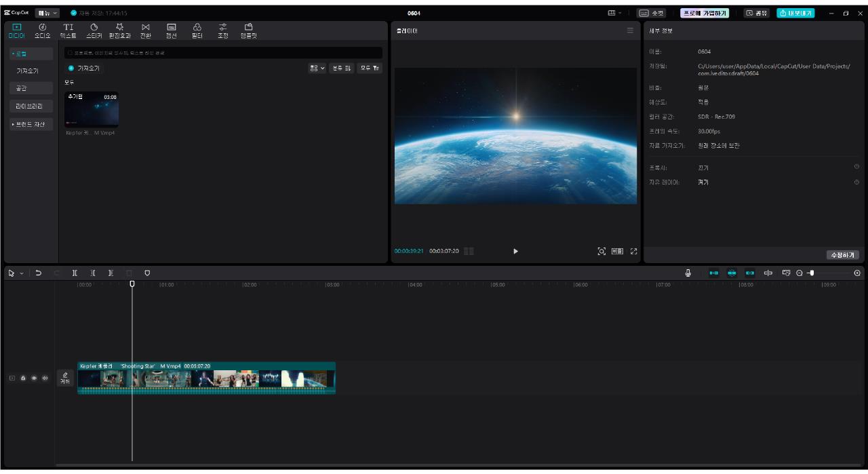
Task: Hide the main video track (eye icon)
Action: (x=34, y=378)
